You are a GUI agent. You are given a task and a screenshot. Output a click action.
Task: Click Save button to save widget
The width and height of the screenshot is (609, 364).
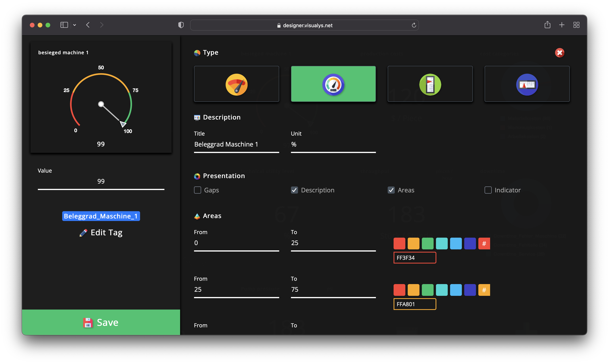pos(101,322)
